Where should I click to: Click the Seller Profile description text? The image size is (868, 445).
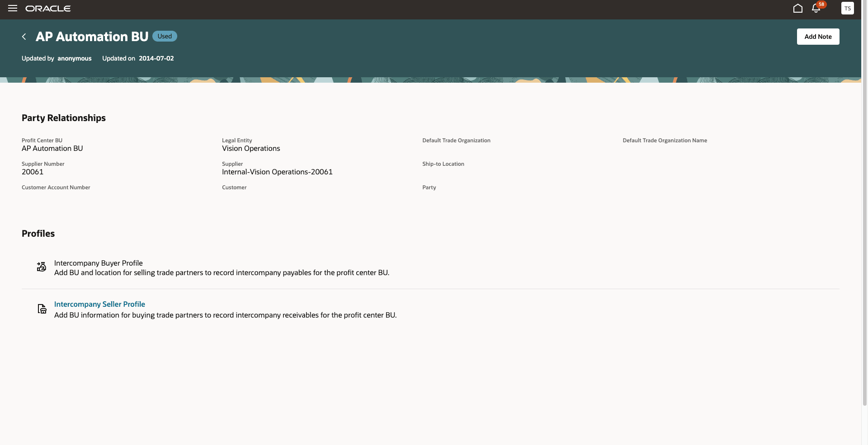225,315
